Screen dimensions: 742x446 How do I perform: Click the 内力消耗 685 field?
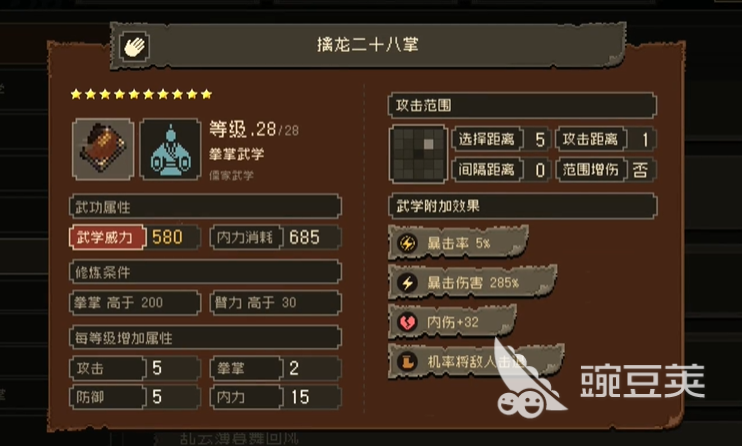click(x=275, y=237)
